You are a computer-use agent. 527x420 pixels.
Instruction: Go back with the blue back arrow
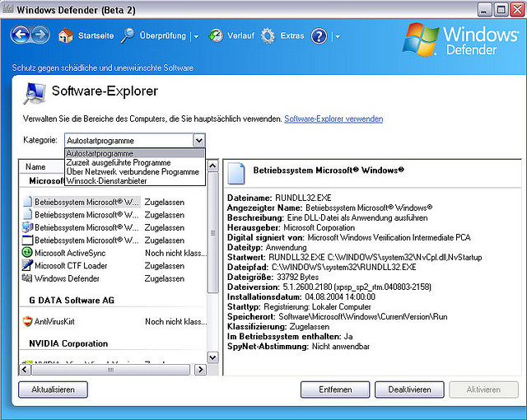[x=21, y=35]
